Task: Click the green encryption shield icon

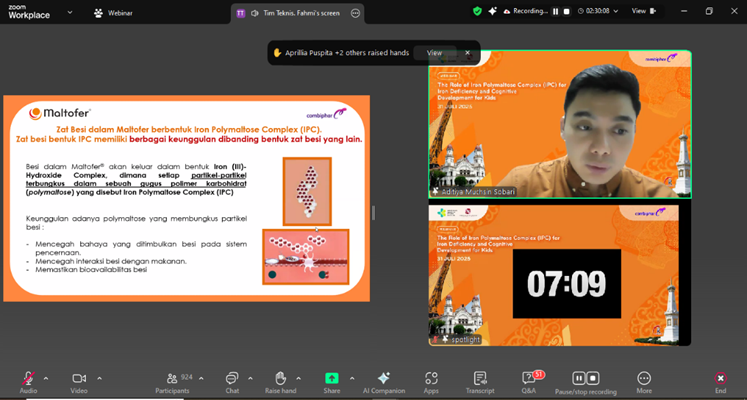Action: (x=477, y=11)
